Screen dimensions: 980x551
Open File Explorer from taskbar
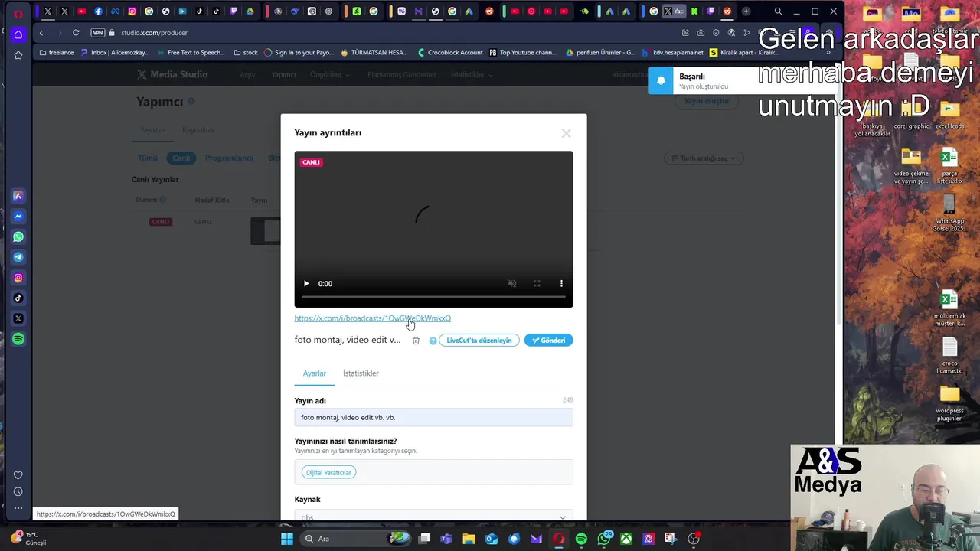(469, 539)
